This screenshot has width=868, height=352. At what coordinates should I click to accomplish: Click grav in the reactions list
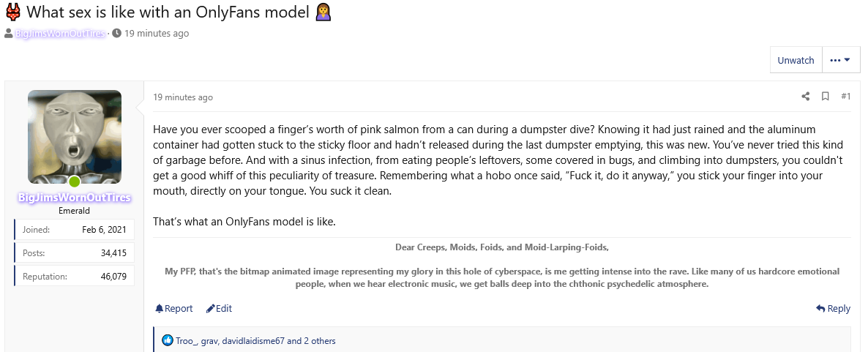[x=209, y=341]
